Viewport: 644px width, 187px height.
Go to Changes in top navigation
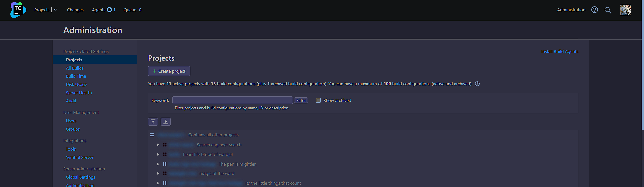(75, 10)
